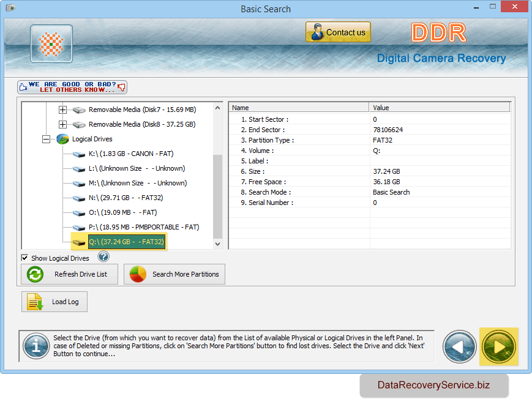Select End Sector value 78106624
This screenshot has width=532, height=399.
tap(388, 130)
